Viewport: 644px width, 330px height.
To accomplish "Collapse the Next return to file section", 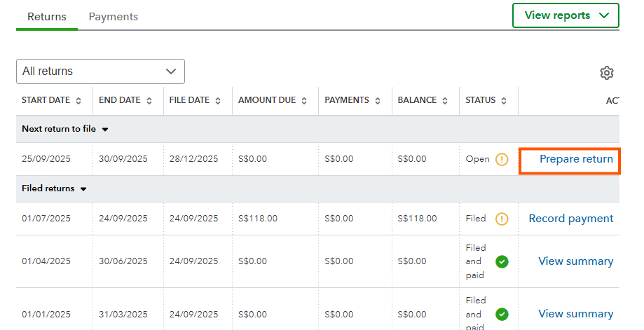I will click(105, 130).
